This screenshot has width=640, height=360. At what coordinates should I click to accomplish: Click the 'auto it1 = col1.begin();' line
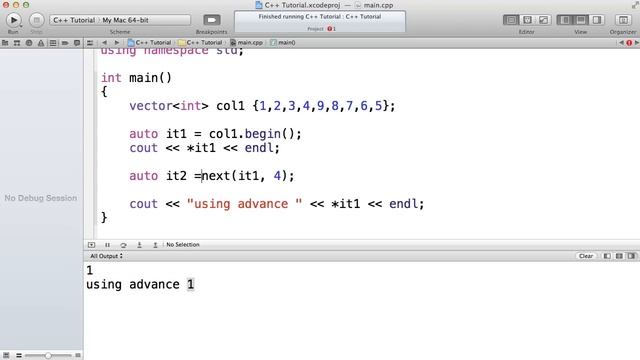tap(215, 134)
